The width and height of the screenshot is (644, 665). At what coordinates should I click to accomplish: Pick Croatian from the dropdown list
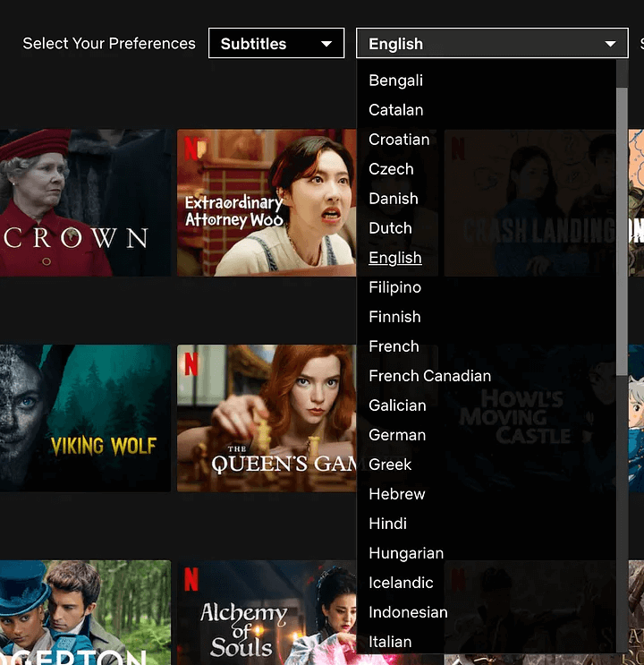click(x=399, y=140)
